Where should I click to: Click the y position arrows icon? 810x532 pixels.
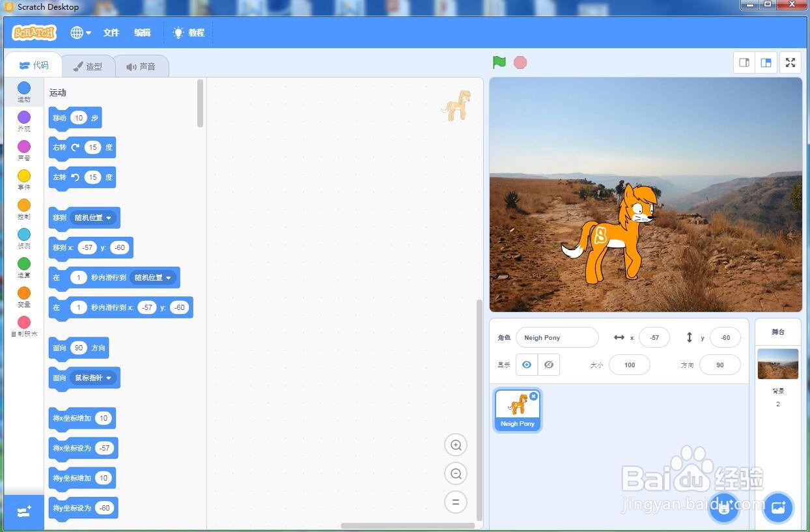(x=690, y=337)
